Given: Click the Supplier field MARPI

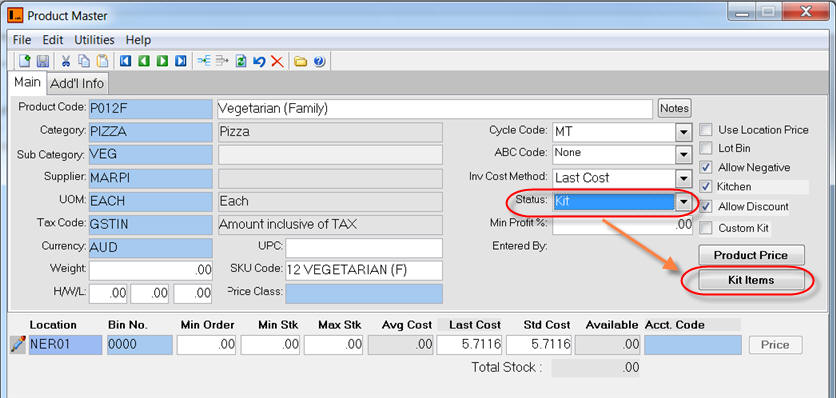Looking at the screenshot, I should click(150, 178).
